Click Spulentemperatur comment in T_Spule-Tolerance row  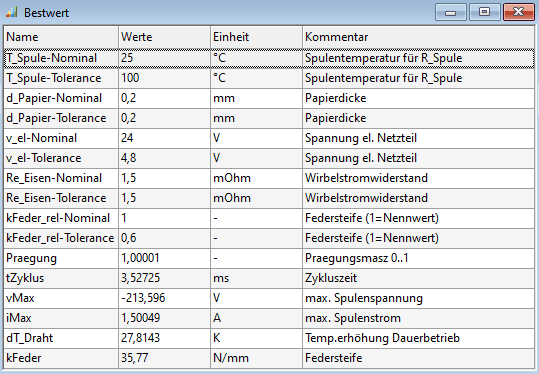(384, 78)
